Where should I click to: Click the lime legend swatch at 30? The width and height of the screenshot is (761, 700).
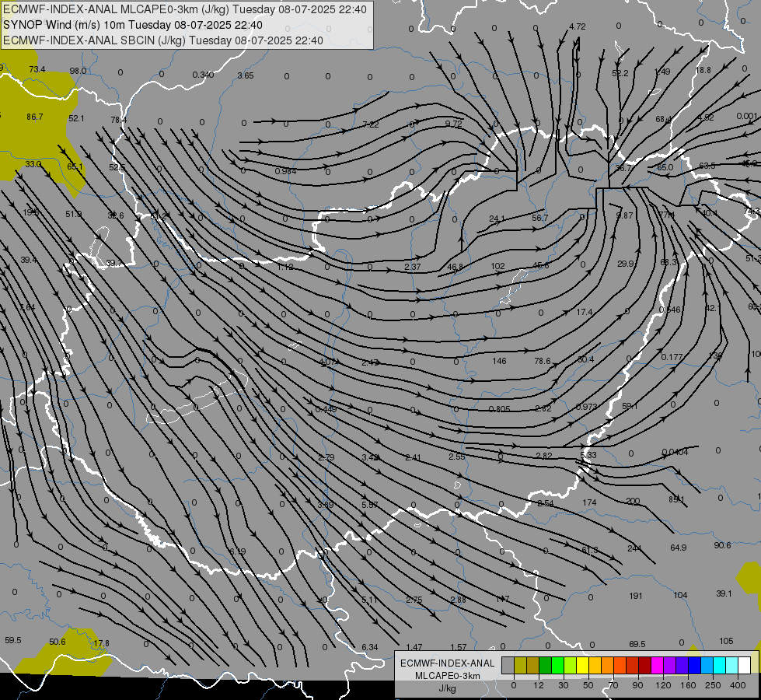coord(571,665)
